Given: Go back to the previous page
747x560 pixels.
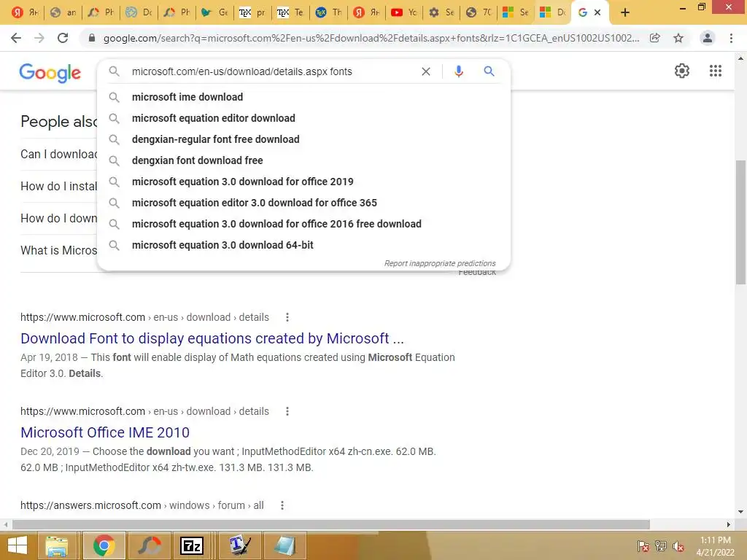Looking at the screenshot, I should click(16, 38).
